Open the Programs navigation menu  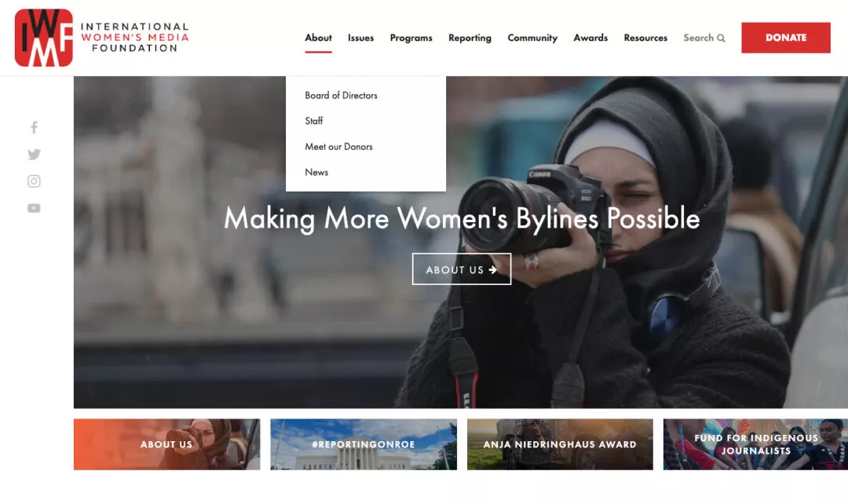point(411,38)
